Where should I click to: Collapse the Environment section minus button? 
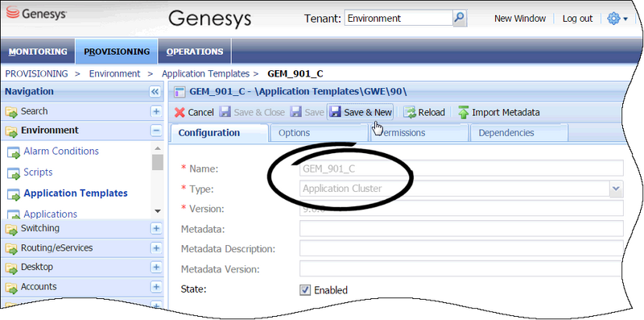pyautogui.click(x=155, y=131)
